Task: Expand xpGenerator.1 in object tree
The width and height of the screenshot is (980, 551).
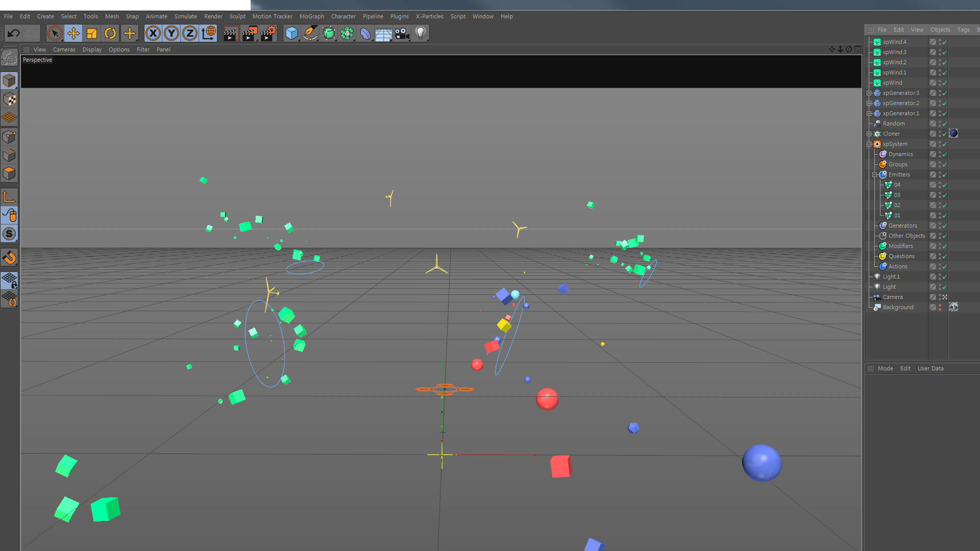Action: [x=869, y=113]
